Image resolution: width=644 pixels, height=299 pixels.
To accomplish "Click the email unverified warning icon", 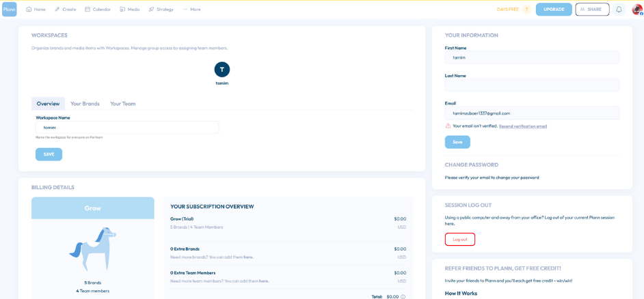I will [448, 126].
